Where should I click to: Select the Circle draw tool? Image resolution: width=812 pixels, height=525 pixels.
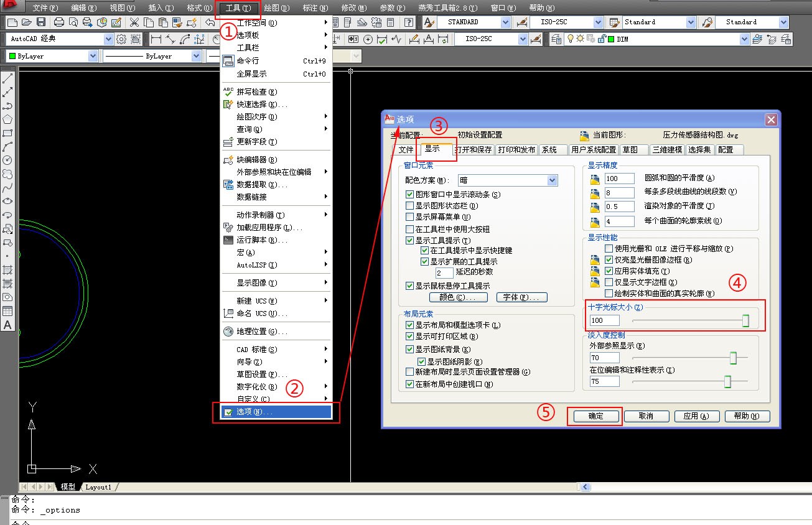8,160
